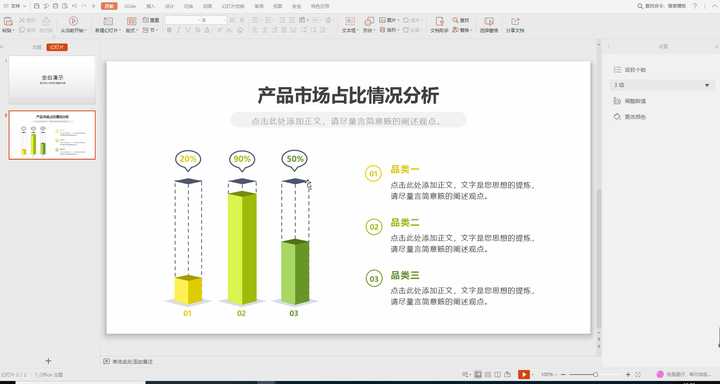720x384 pixels.
Task: Click the change-color icon in right panel
Action: click(617, 117)
